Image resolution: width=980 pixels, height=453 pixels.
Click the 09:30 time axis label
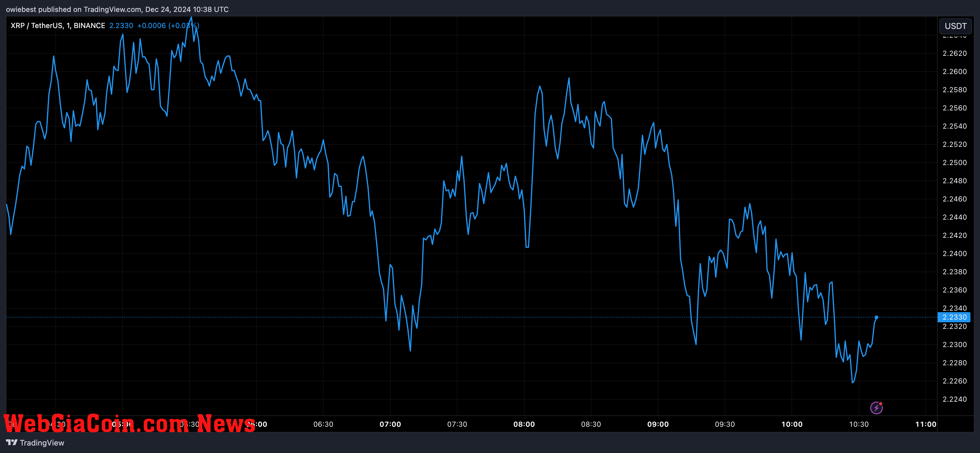tap(725, 424)
